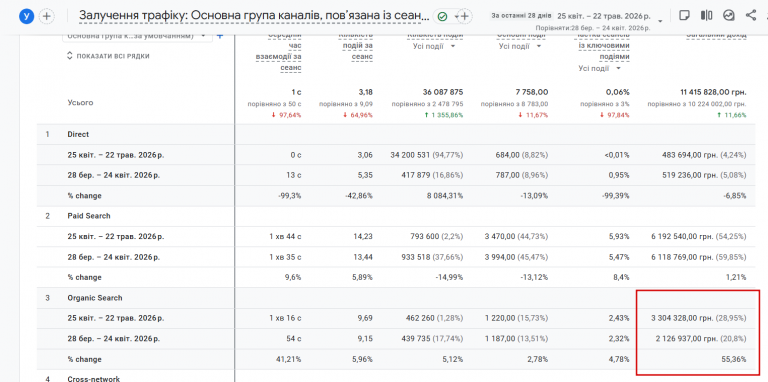Open date range dropdown arrow
768x382 pixels.
click(x=660, y=21)
